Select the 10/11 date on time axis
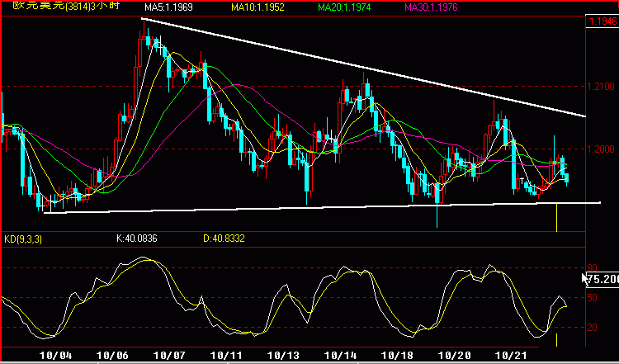 click(x=226, y=355)
